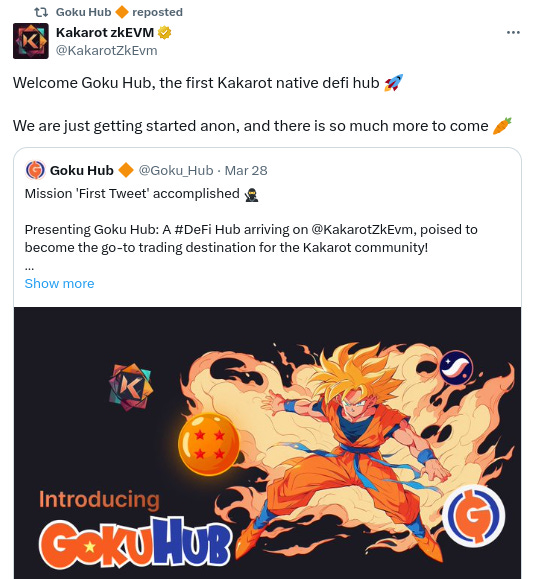Click the rocket emoji in tweet text
The width and height of the screenshot is (535, 579).
394,83
